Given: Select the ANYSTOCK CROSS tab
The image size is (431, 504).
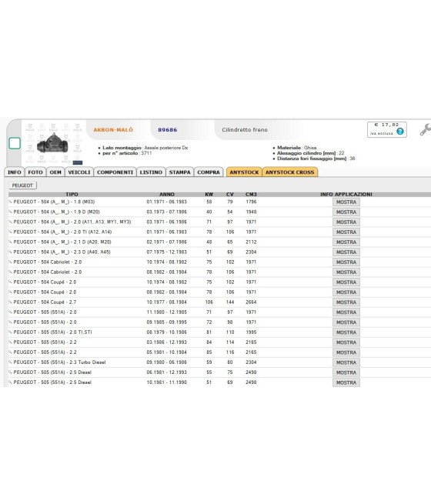Looking at the screenshot, I should coord(289,172).
